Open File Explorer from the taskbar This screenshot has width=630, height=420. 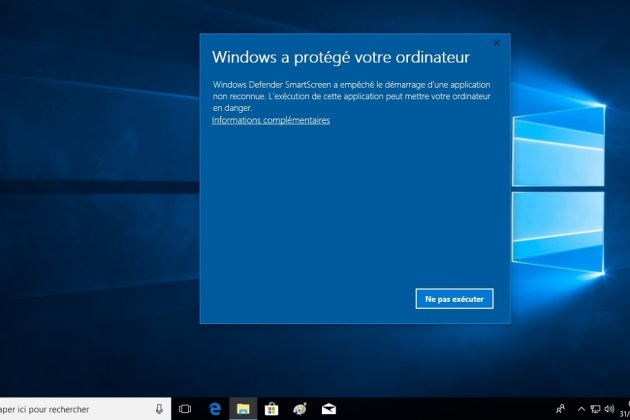243,409
